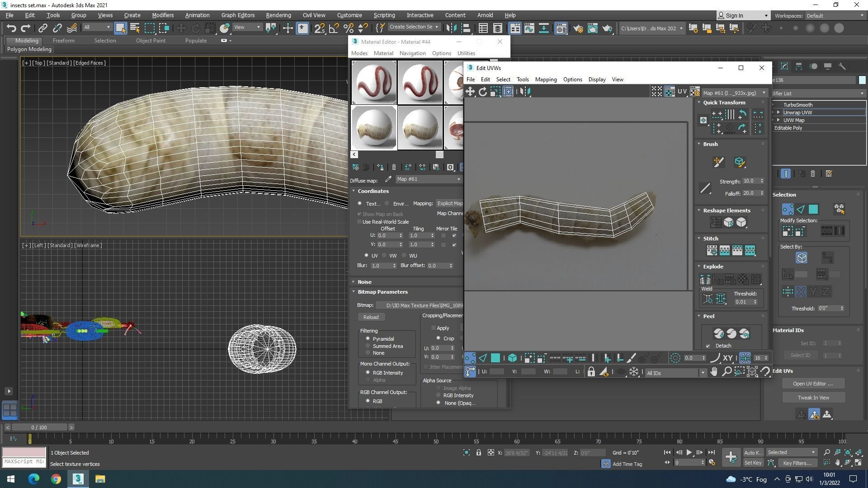
Task: Click the Redo arrow in main toolbar
Action: [26, 28]
